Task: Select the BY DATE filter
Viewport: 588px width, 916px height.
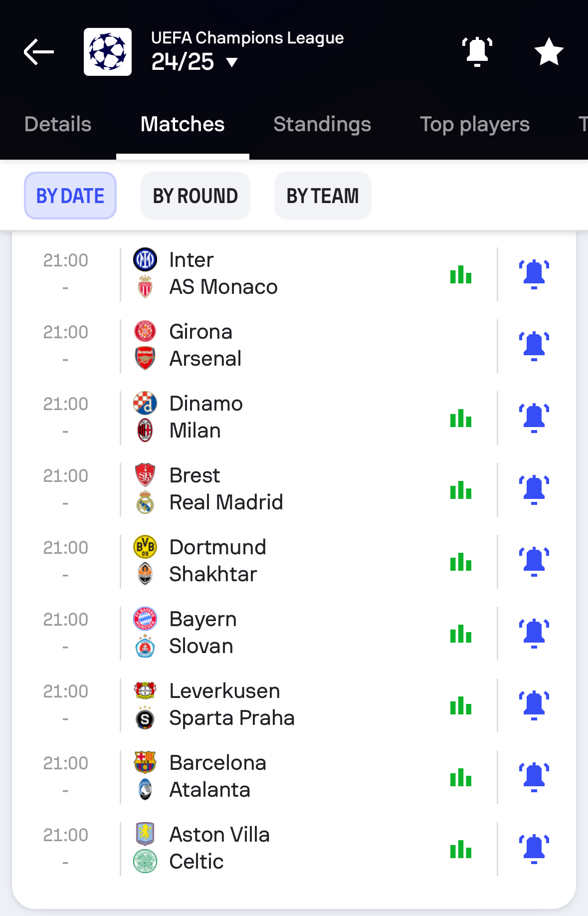Action: pyautogui.click(x=70, y=196)
